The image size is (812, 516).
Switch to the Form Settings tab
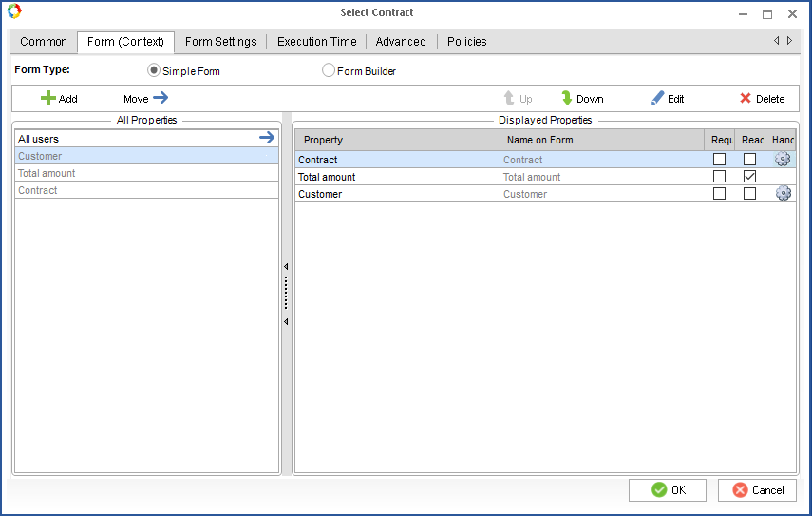coord(220,42)
